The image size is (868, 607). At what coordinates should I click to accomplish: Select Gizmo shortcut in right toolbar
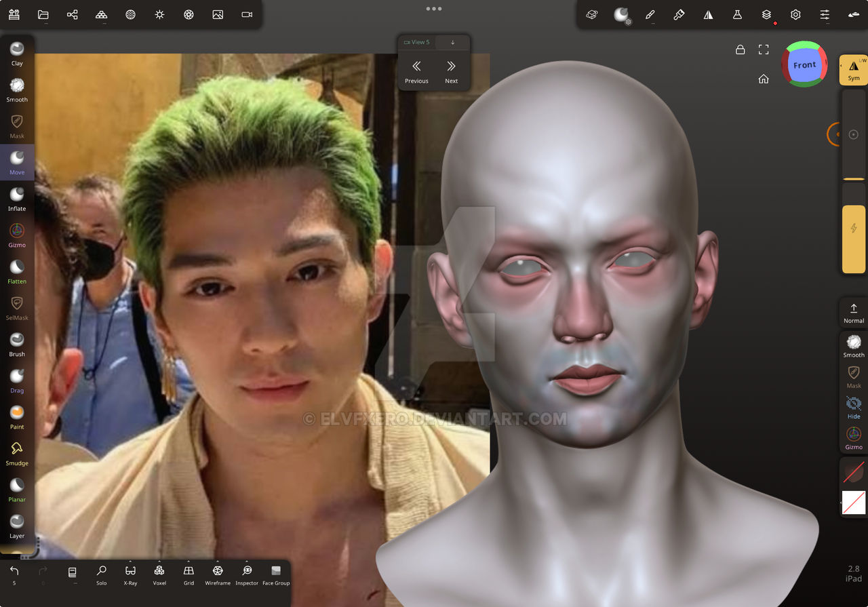pos(854,437)
